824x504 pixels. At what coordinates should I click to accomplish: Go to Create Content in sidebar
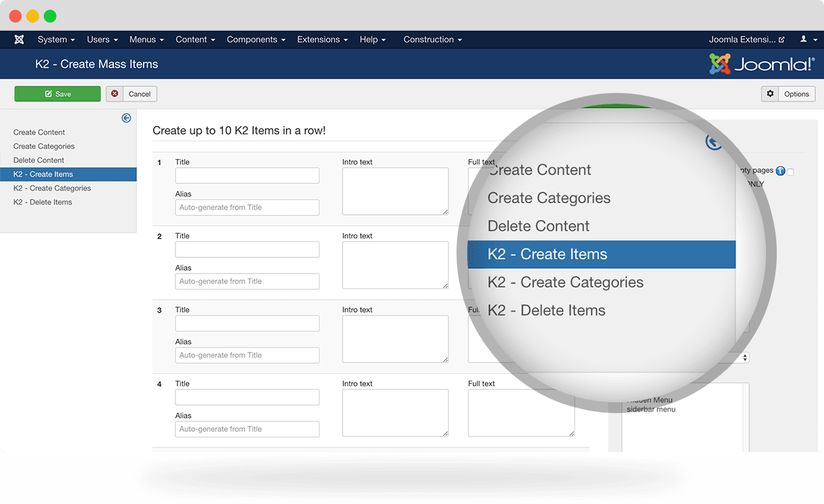pos(39,132)
